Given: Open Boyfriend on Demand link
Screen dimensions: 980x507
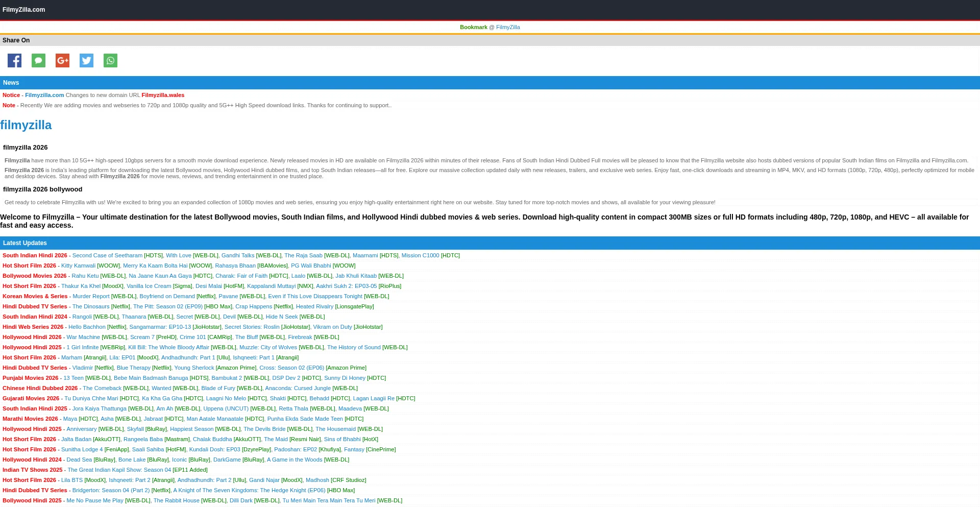Looking at the screenshot, I should click(x=167, y=296).
